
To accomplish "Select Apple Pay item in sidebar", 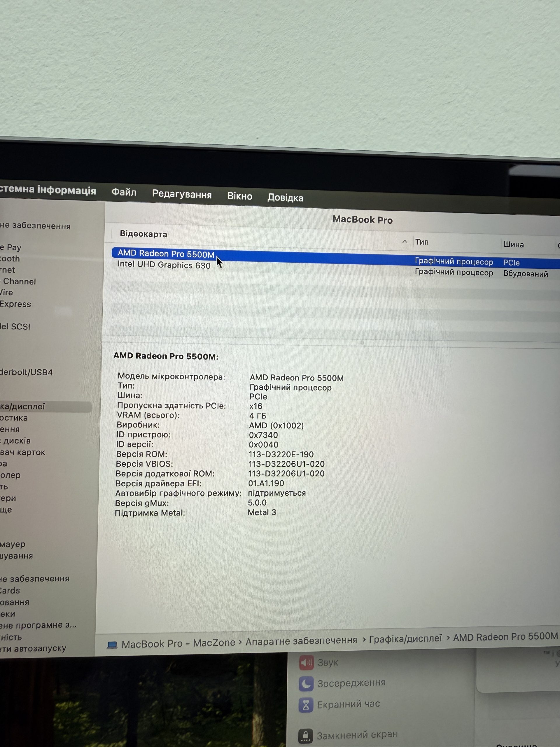I will [x=11, y=247].
